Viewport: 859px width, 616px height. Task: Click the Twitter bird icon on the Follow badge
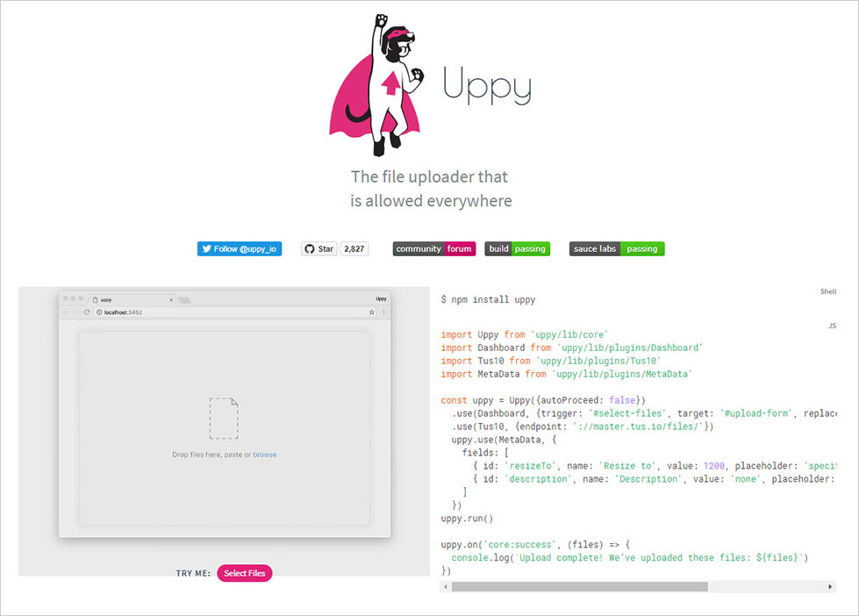point(208,248)
